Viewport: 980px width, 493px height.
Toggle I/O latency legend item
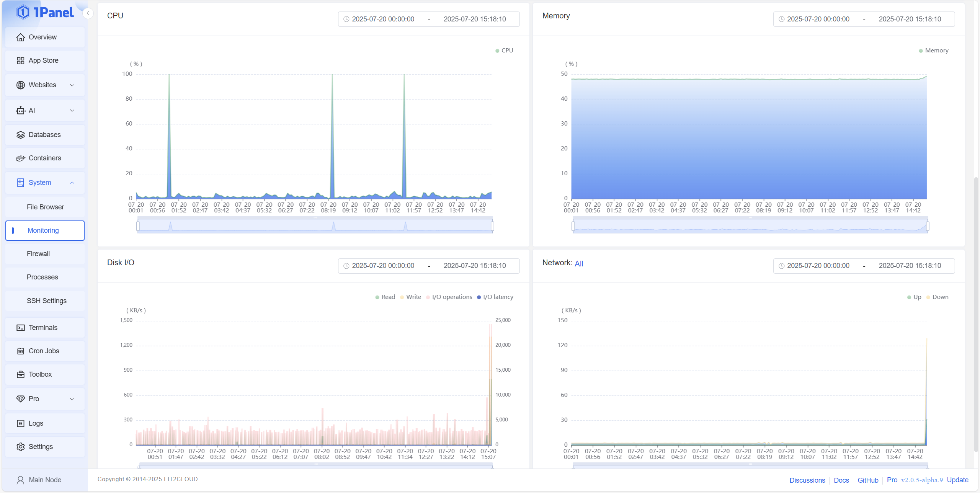[x=495, y=297]
